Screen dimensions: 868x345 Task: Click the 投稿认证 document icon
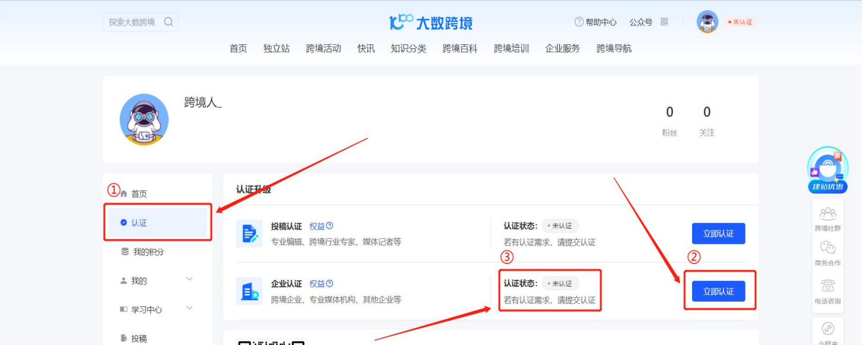249,234
